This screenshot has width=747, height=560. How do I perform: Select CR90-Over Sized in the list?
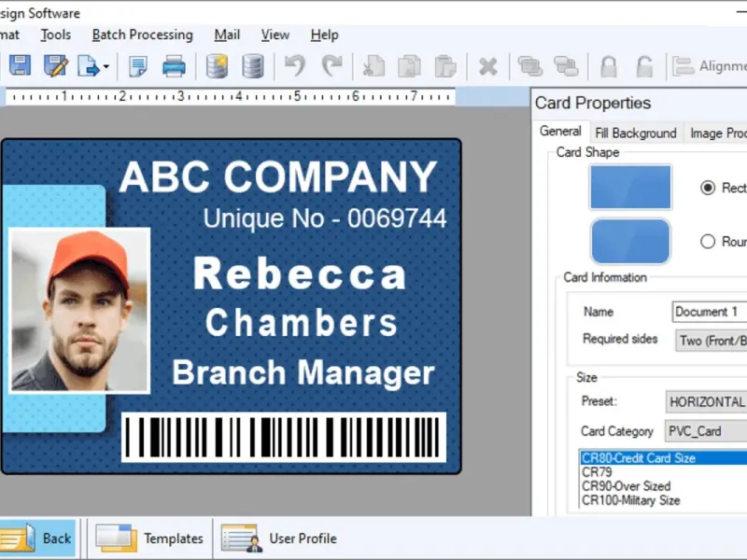(663, 486)
